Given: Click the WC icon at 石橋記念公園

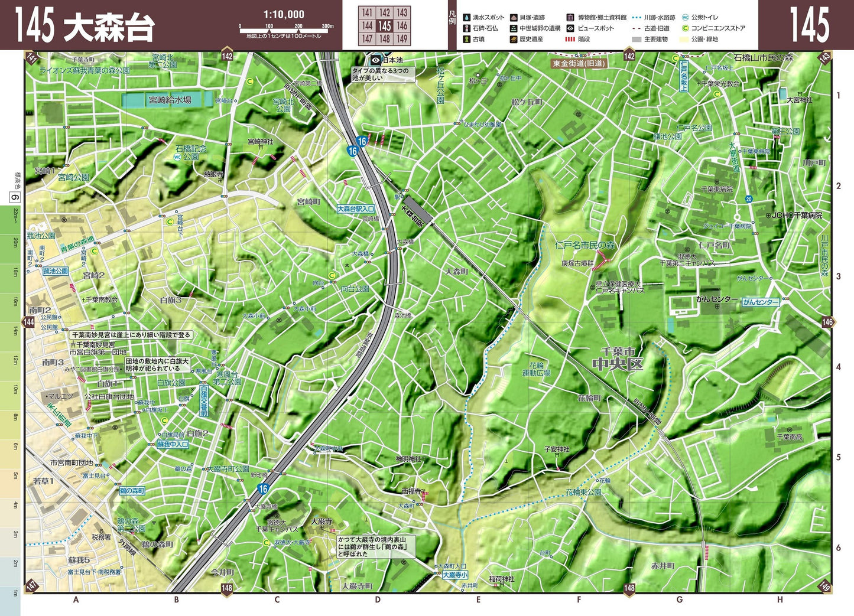Looking at the screenshot, I should click(x=177, y=158).
